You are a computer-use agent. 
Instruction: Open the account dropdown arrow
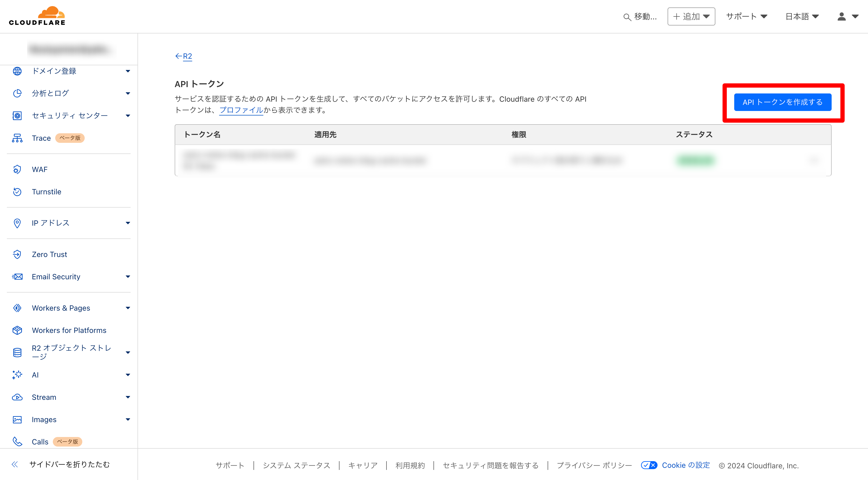(855, 16)
